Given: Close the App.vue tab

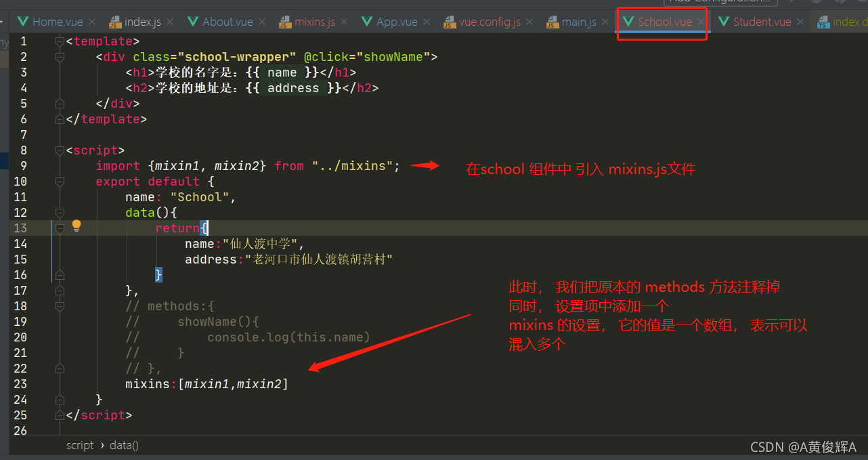Looking at the screenshot, I should click(427, 22).
